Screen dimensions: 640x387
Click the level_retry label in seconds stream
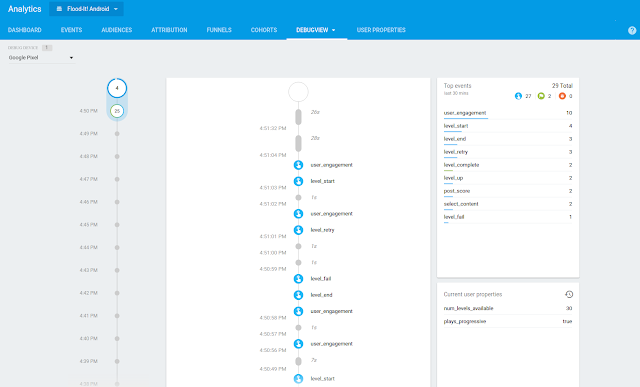[x=322, y=230]
